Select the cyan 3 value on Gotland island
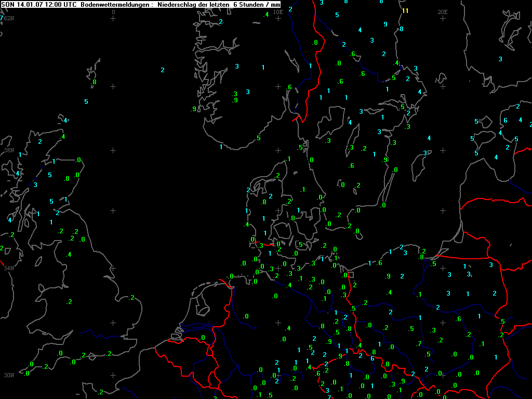532x399 pixels. point(425,153)
